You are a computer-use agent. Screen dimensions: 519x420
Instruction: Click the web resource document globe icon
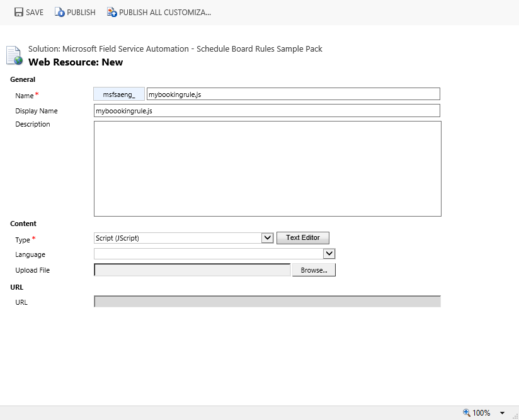point(14,55)
